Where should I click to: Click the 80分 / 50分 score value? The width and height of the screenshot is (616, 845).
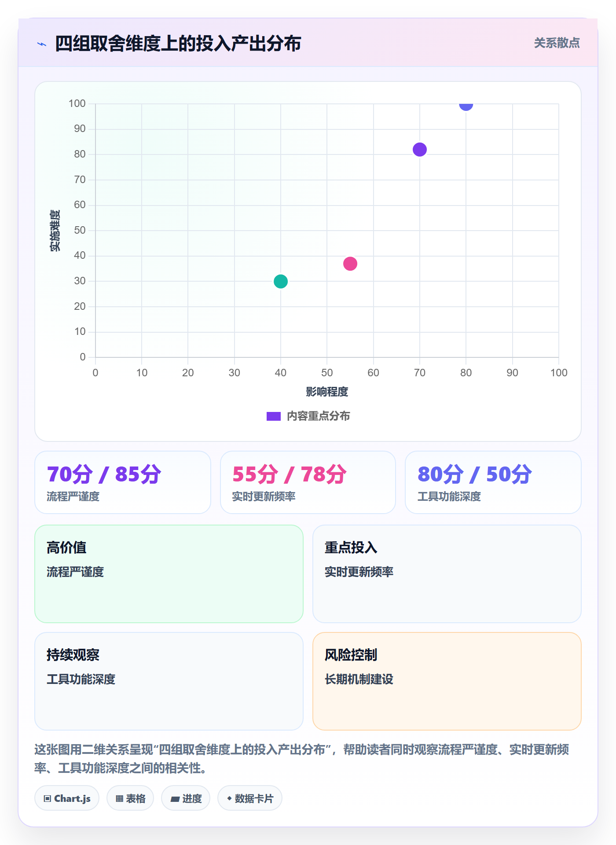(475, 474)
